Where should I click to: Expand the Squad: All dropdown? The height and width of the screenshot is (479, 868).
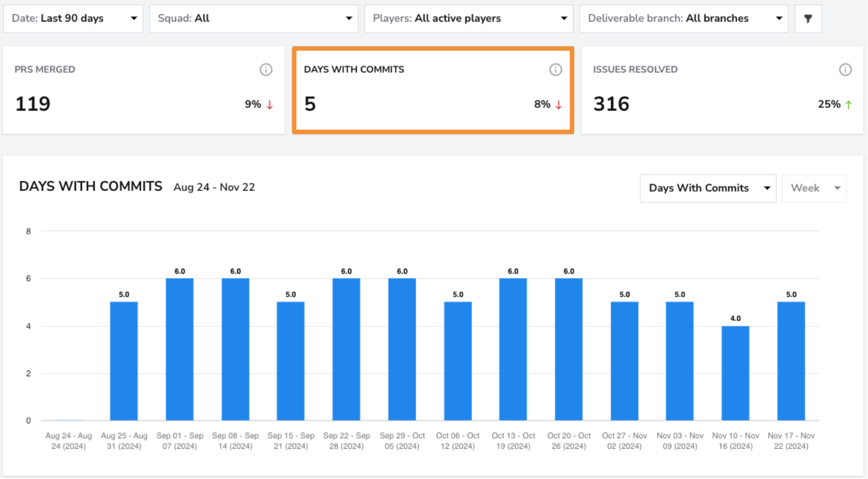coord(254,18)
